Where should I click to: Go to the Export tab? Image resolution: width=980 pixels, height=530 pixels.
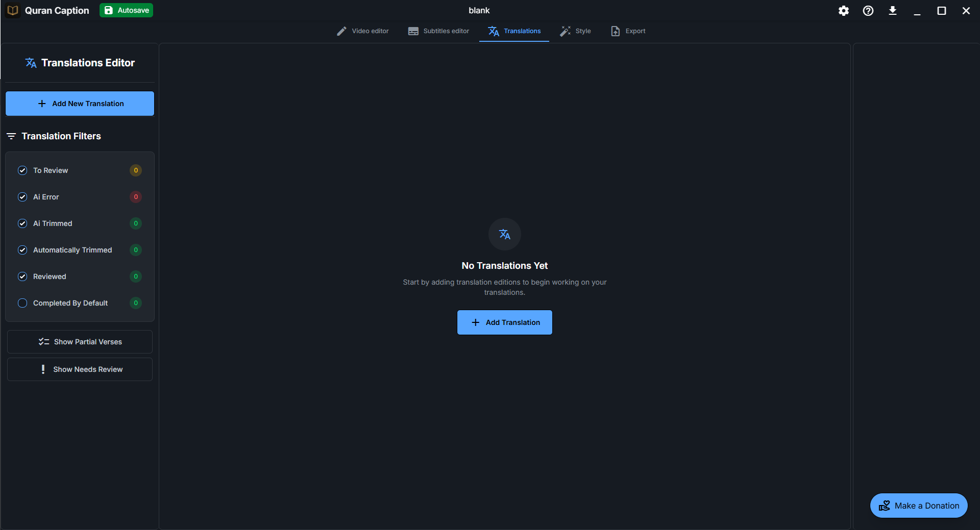(628, 31)
